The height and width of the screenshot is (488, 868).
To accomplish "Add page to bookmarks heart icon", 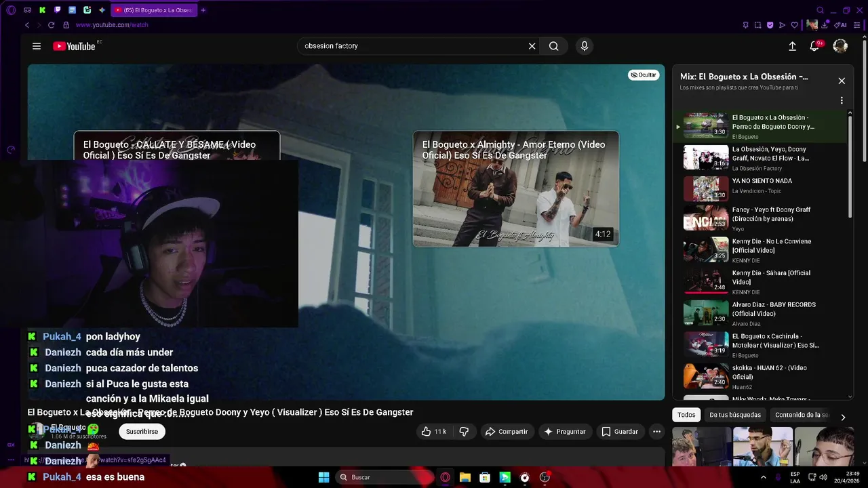I will [794, 25].
